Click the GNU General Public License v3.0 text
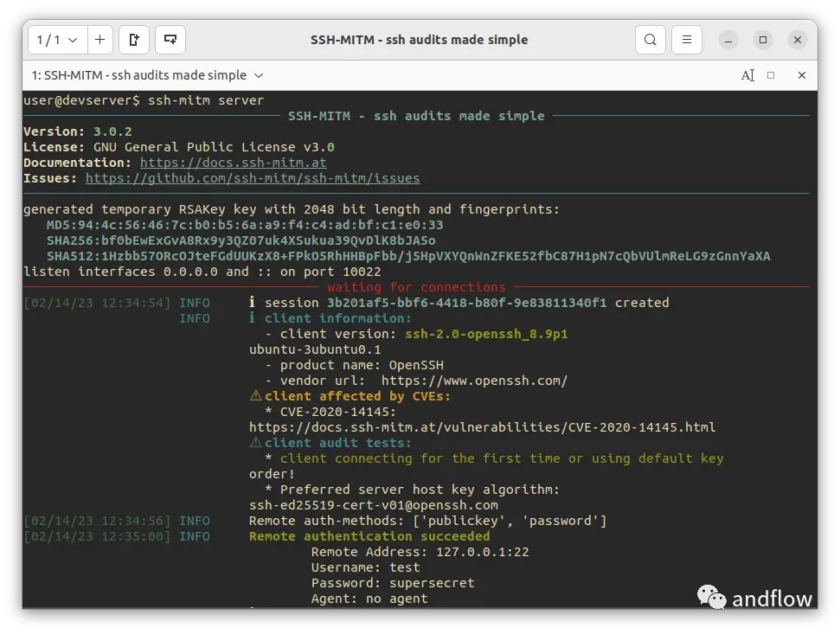Image resolution: width=840 pixels, height=634 pixels. point(214,147)
